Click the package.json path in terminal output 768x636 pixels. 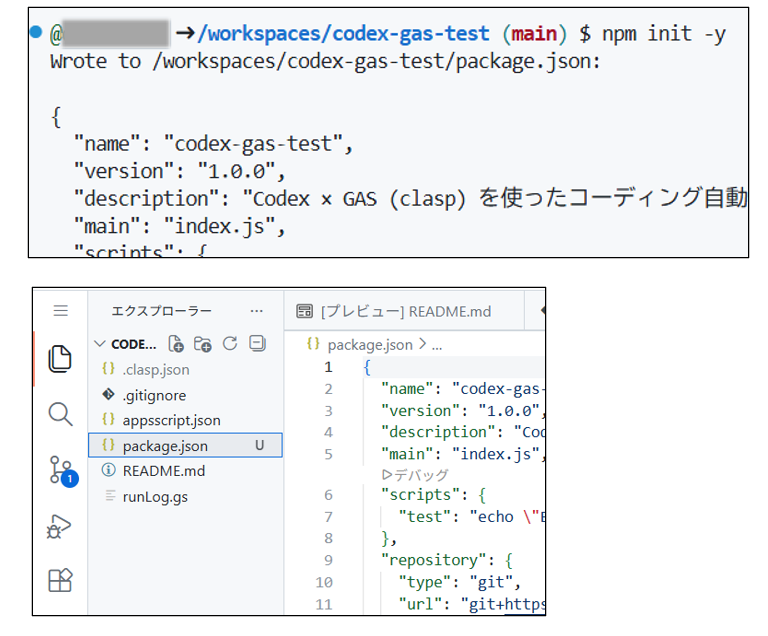pos(372,62)
